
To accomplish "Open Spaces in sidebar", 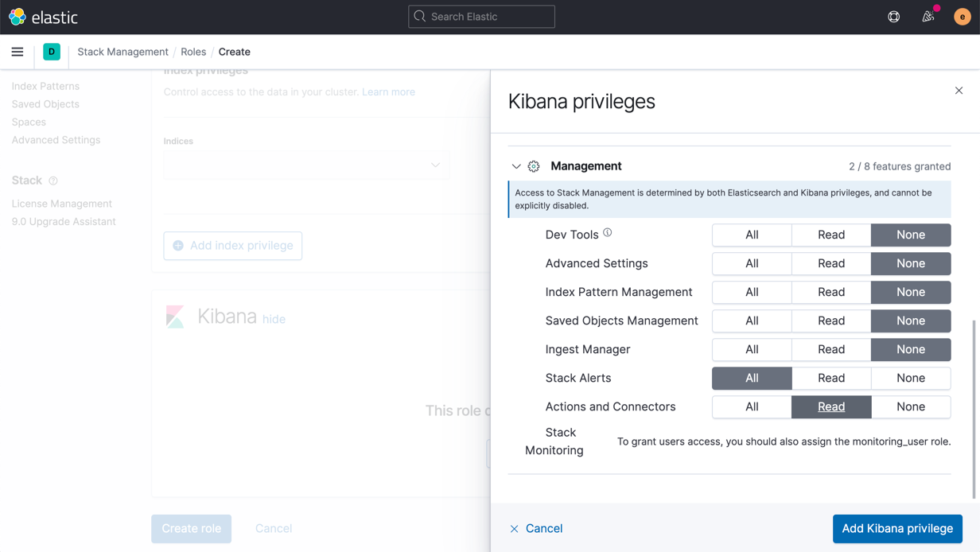I will pyautogui.click(x=29, y=122).
